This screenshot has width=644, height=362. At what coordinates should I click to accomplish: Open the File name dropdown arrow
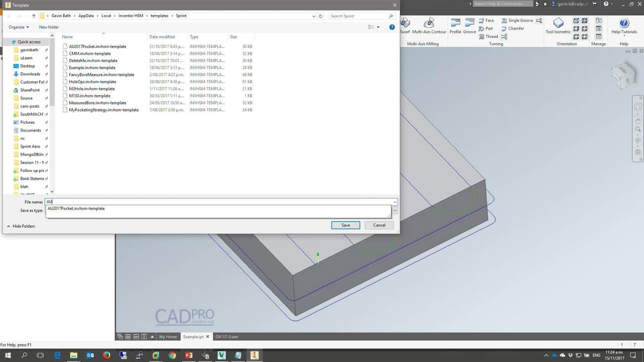point(395,202)
